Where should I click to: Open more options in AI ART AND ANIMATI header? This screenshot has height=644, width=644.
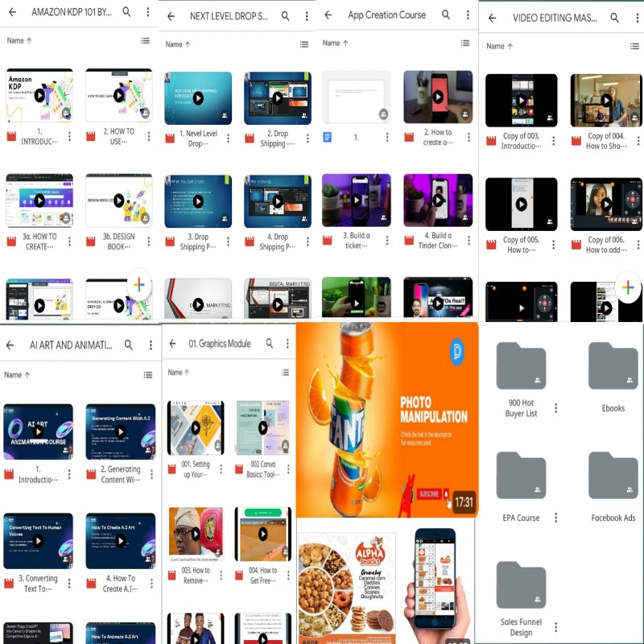tap(151, 345)
